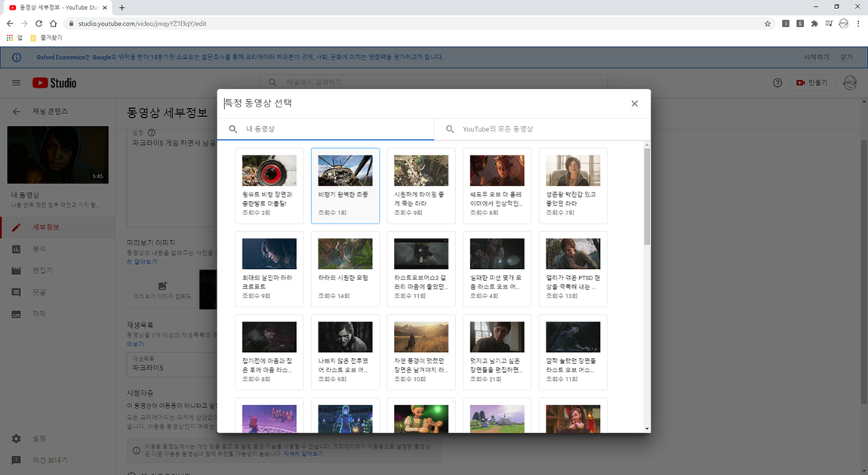Screen dimensions: 868x475
Task: Pick video 라라의 시원한 요령
Action: (x=345, y=269)
